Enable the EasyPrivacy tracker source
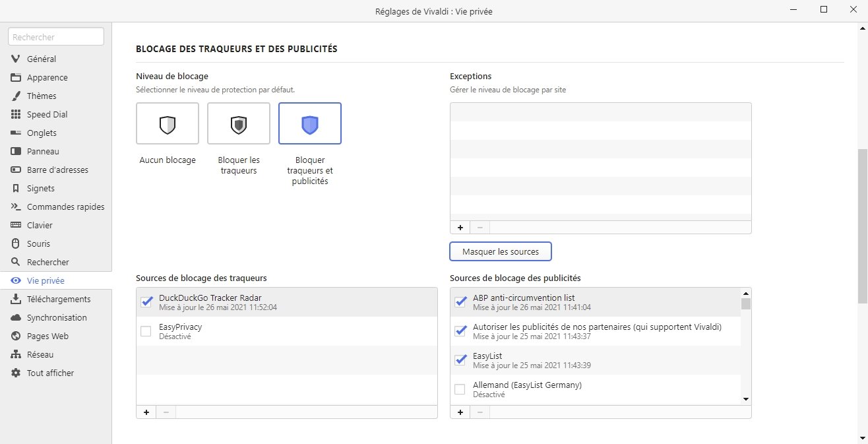The height and width of the screenshot is (444, 868). point(146,331)
